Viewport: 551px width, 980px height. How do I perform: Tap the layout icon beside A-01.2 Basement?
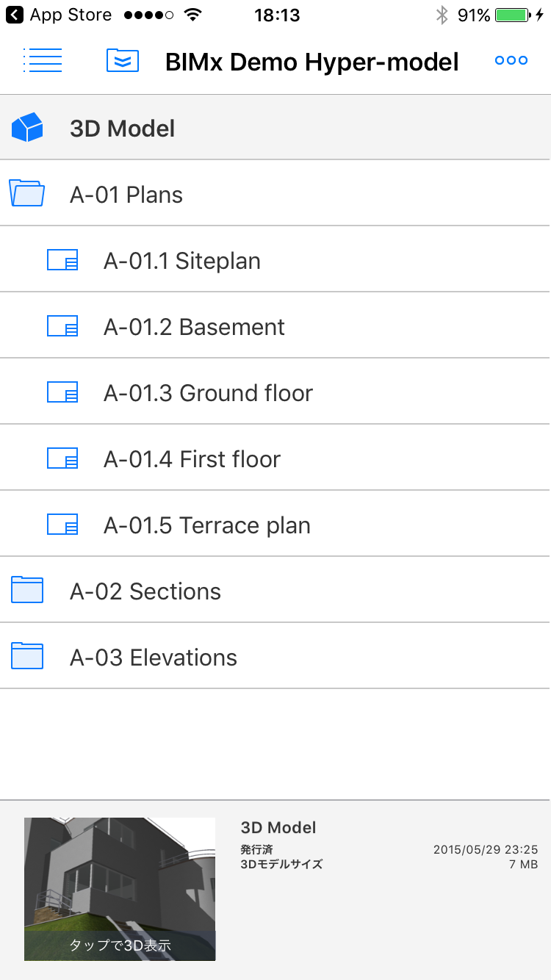tap(62, 326)
